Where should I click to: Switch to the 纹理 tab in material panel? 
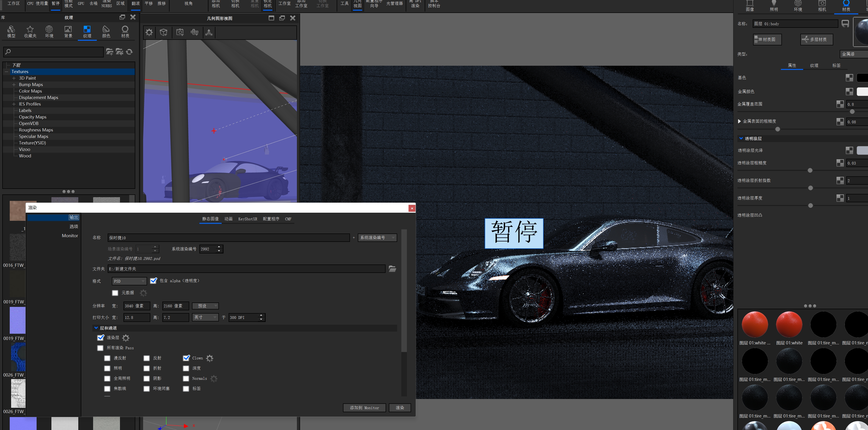pyautogui.click(x=814, y=65)
